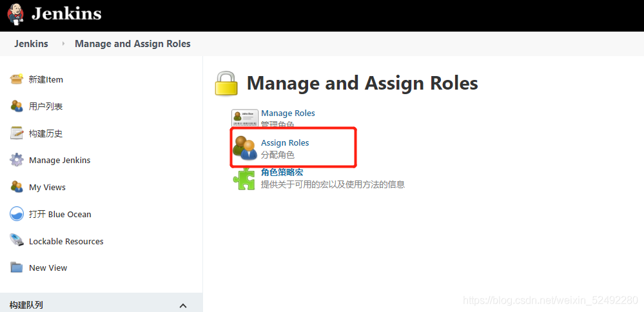644x312 pixels.
Task: Click the My Views people icon
Action: point(16,187)
